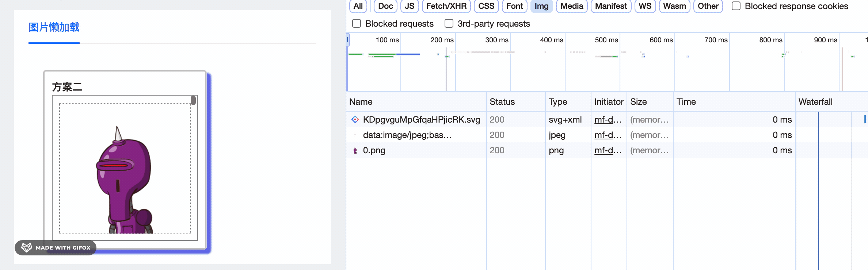Click the left handle of the timeline overview
The image size is (868, 270).
(348, 40)
